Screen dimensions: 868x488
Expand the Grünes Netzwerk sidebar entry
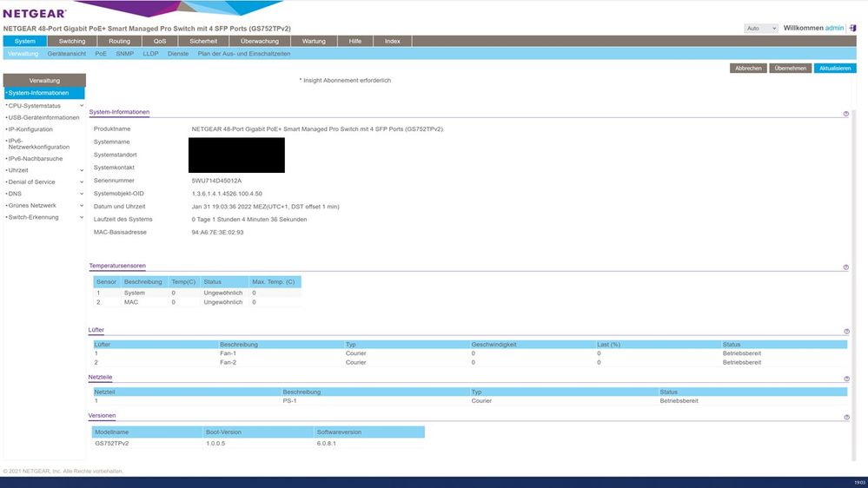[x=82, y=206]
